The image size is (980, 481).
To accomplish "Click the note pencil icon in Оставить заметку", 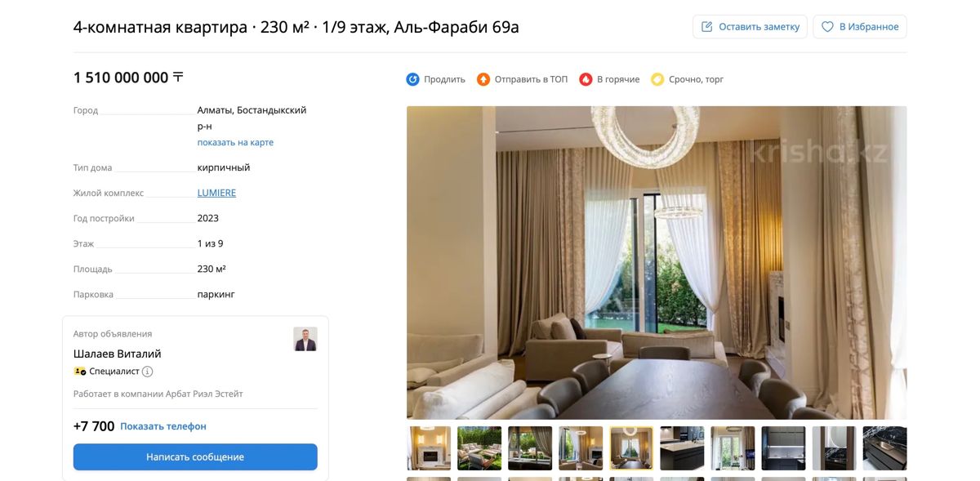I will pyautogui.click(x=707, y=27).
